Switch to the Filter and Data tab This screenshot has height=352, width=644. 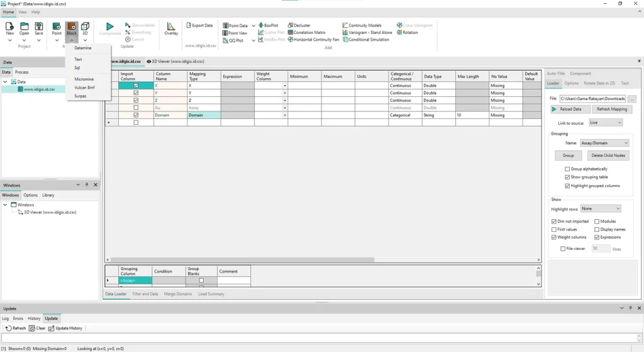(145, 294)
